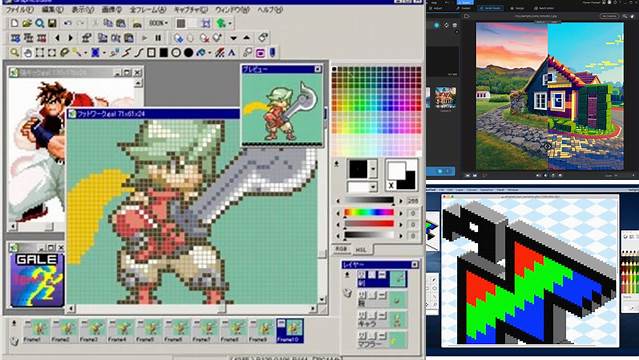This screenshot has width=639, height=360.
Task: Select the Flood Fill bucket tool
Action: pos(201,53)
